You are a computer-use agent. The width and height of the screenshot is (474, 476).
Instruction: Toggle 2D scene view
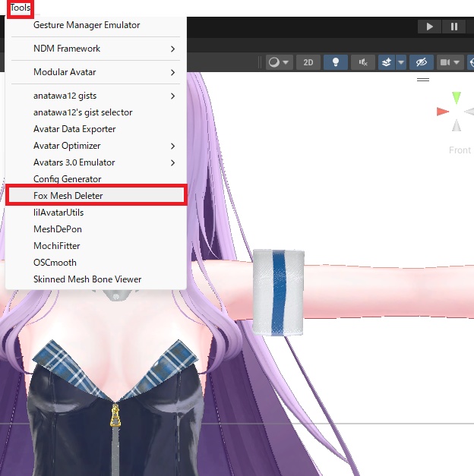[308, 62]
